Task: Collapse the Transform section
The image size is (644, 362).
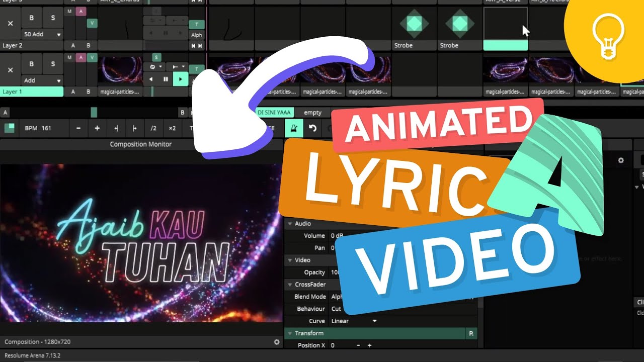Action: click(x=290, y=333)
